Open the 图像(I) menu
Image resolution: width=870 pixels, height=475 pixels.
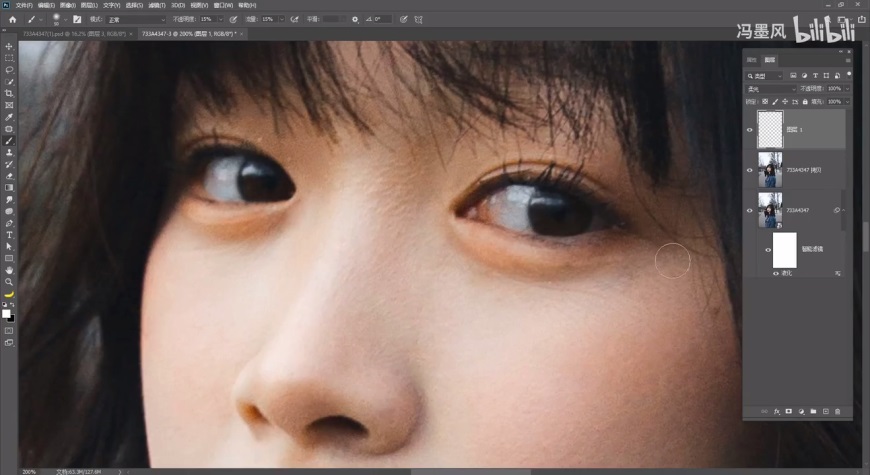67,5
